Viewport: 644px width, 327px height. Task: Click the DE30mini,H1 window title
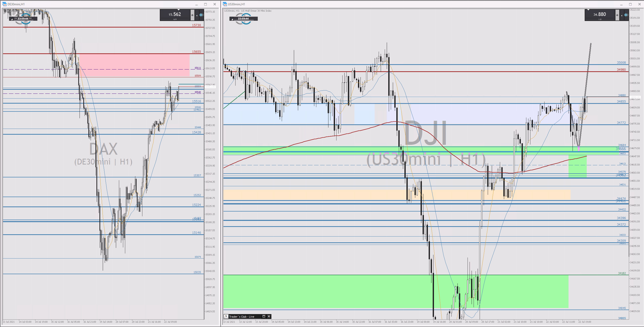pos(16,4)
